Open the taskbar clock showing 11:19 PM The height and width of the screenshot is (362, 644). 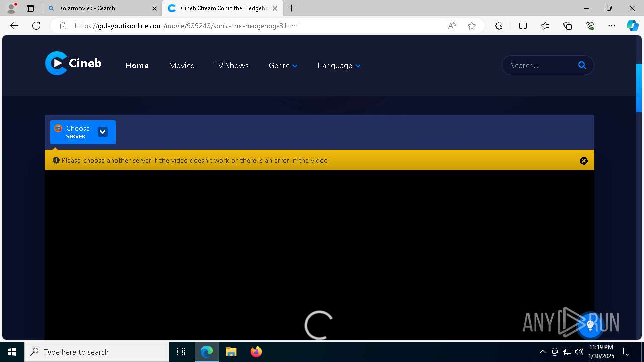[x=601, y=352]
